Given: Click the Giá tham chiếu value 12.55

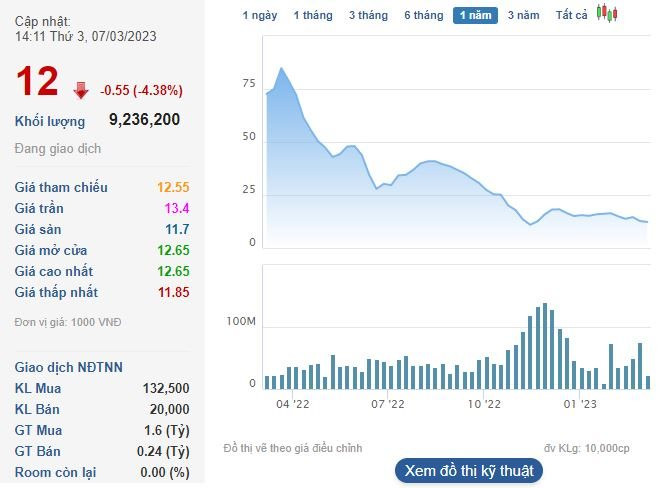Looking at the screenshot, I should [173, 188].
